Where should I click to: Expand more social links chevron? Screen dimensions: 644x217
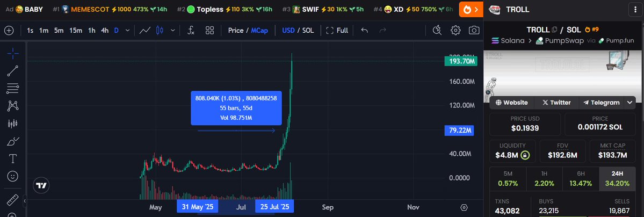coord(629,103)
